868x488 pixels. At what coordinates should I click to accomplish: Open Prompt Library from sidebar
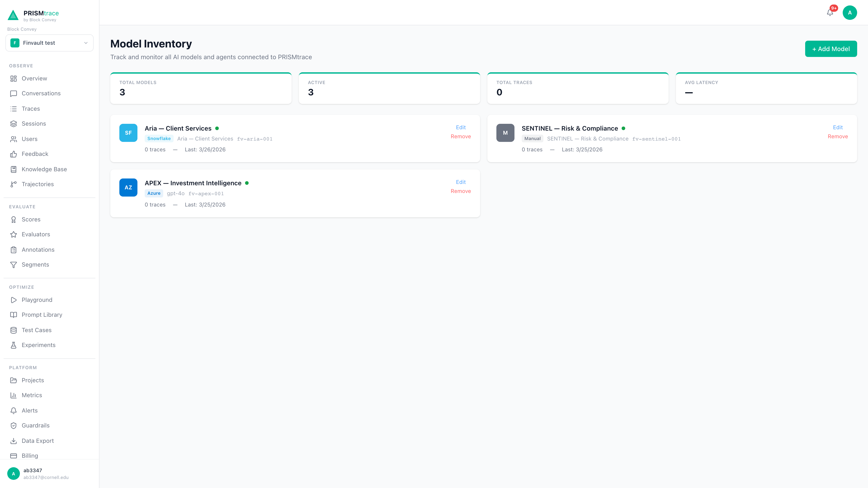(x=50, y=315)
